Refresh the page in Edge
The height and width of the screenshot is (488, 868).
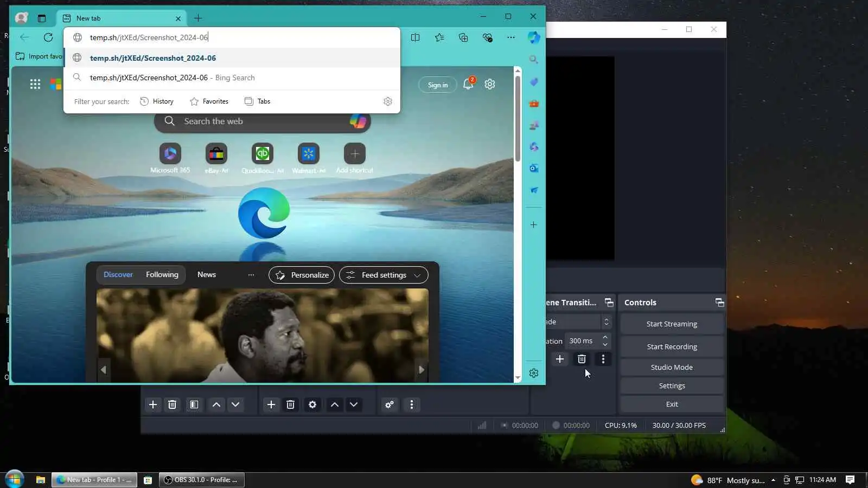[48, 37]
